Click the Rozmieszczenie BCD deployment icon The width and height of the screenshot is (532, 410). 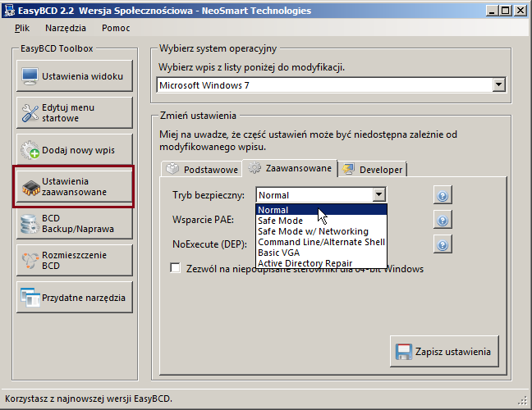[x=30, y=261]
